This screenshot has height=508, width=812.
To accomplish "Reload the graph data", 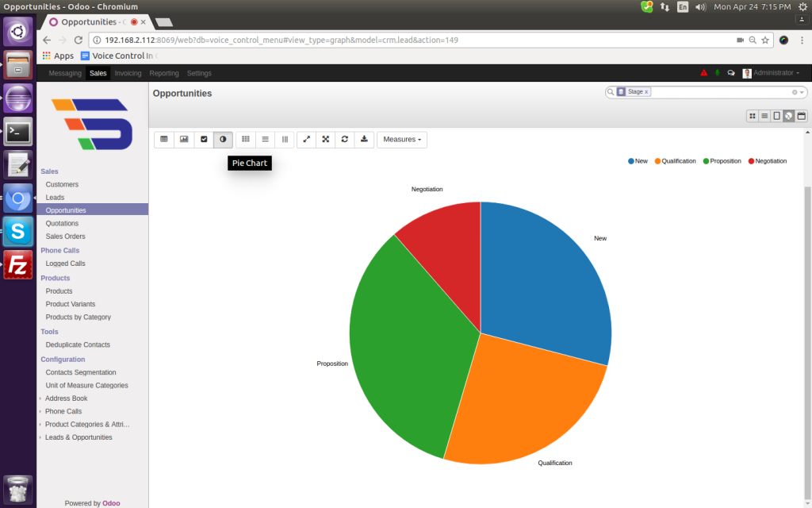I will [x=345, y=139].
